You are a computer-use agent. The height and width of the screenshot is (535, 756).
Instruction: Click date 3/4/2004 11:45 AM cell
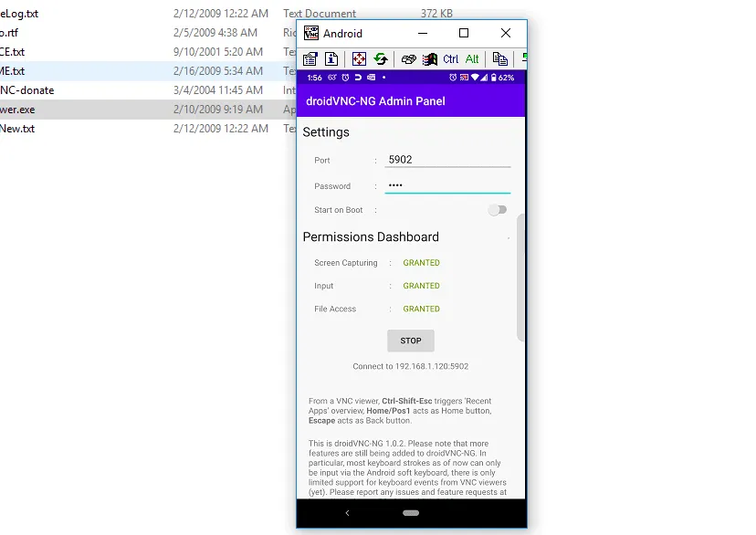[218, 90]
